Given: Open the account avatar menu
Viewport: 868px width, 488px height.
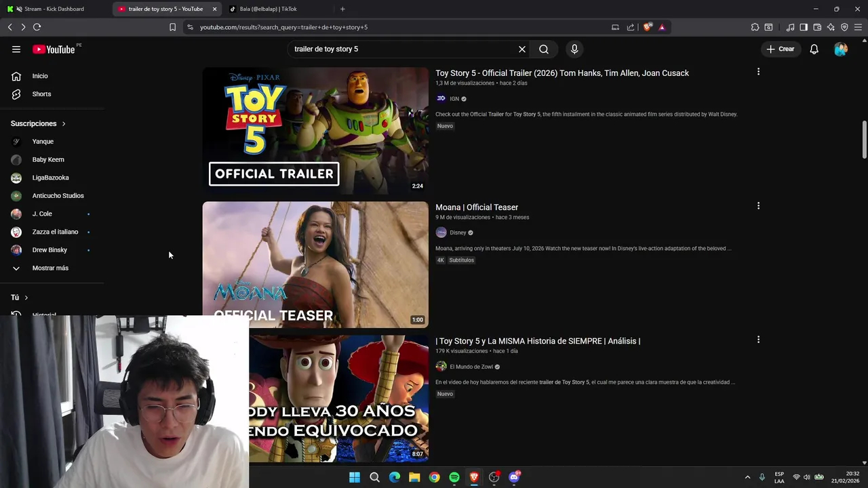Looking at the screenshot, I should point(841,49).
